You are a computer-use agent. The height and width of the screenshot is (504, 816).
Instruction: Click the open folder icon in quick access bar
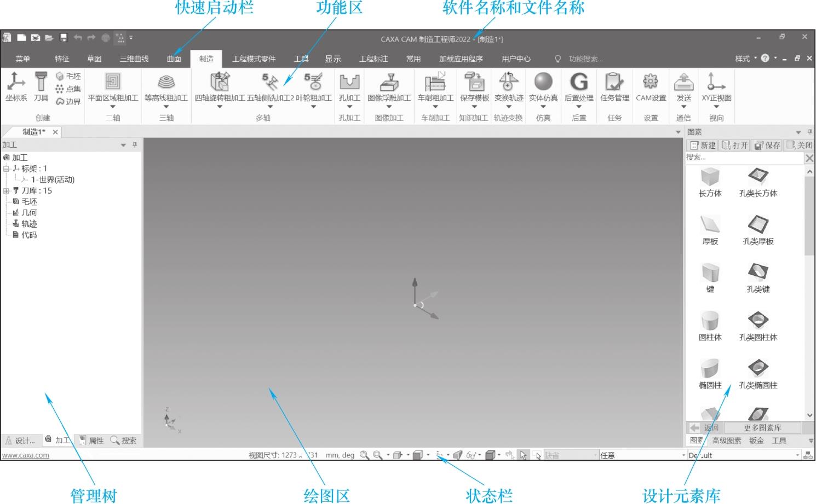pos(49,38)
